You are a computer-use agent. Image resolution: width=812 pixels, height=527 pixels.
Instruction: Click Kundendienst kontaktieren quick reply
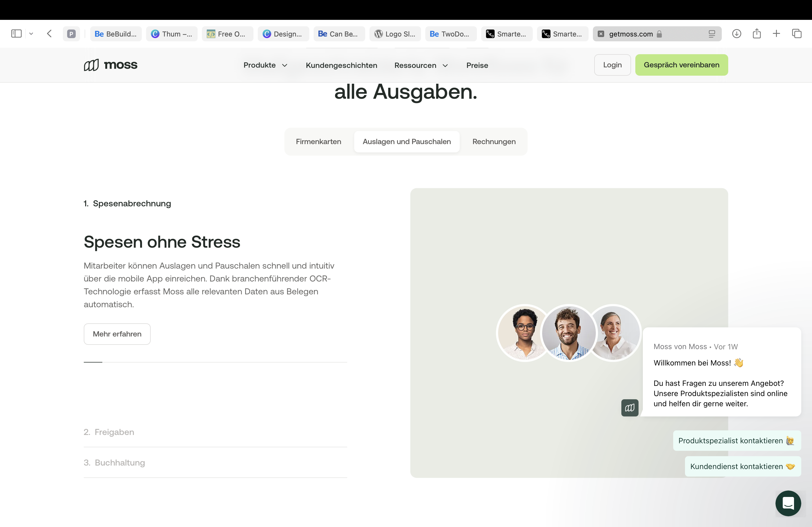click(x=743, y=466)
